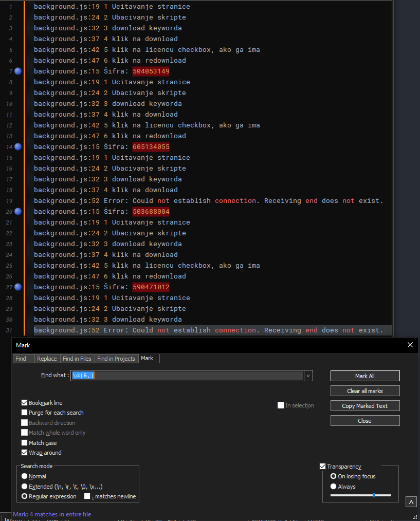Switch to the Find in Projects tab
The height and width of the screenshot is (521, 420).
click(116, 359)
